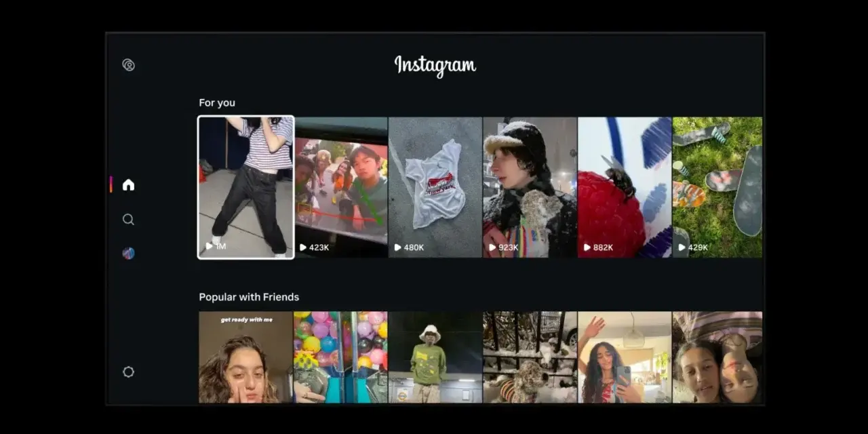This screenshot has width=868, height=434.
Task: Play the raspberry and fly reel, 882K views
Action: 625,187
